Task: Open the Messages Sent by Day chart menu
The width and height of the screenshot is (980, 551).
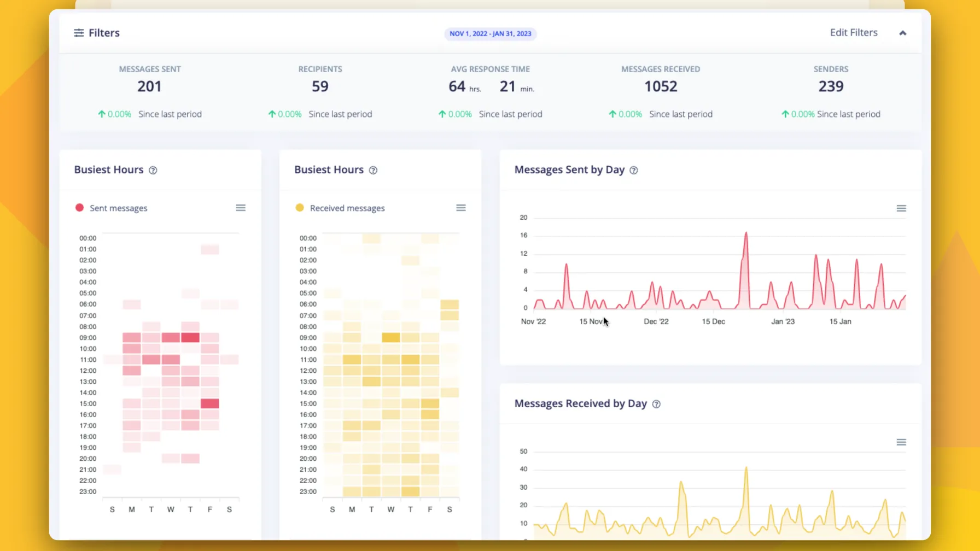Action: point(901,208)
